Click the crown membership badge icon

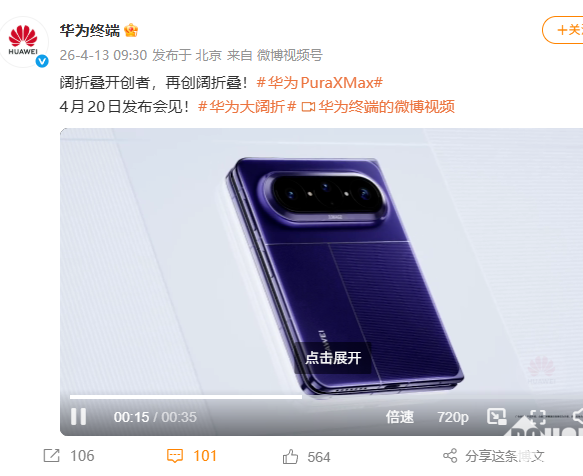tap(131, 30)
